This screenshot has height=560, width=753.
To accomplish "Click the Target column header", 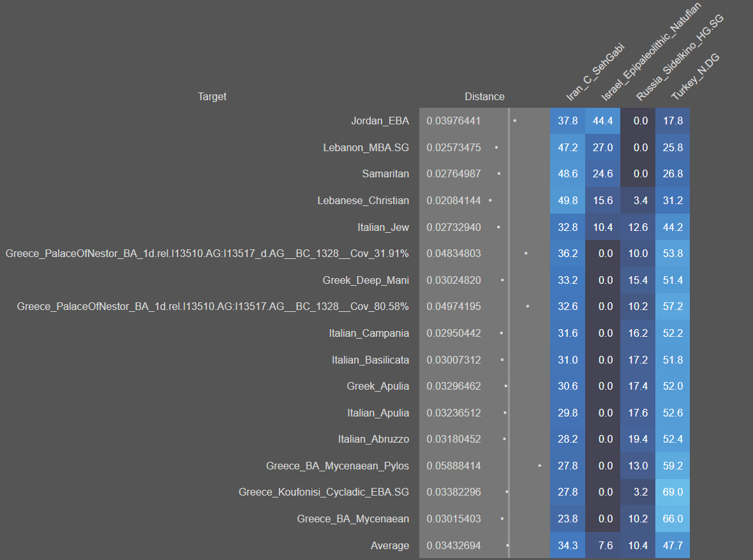I will (212, 96).
